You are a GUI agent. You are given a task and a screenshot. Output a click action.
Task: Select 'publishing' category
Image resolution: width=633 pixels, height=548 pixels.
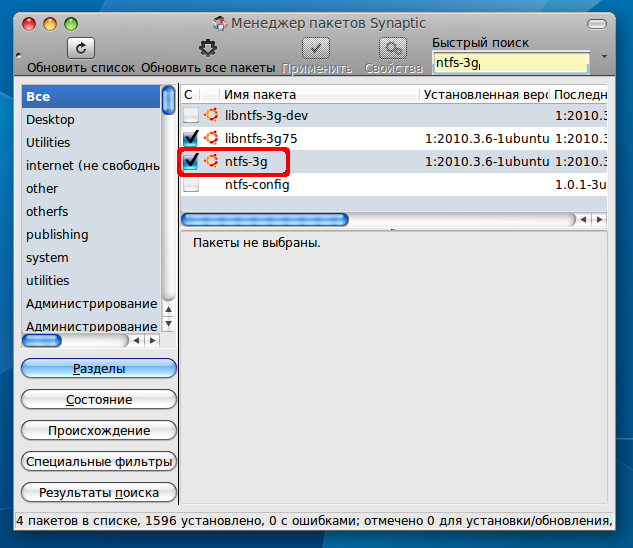click(91, 235)
